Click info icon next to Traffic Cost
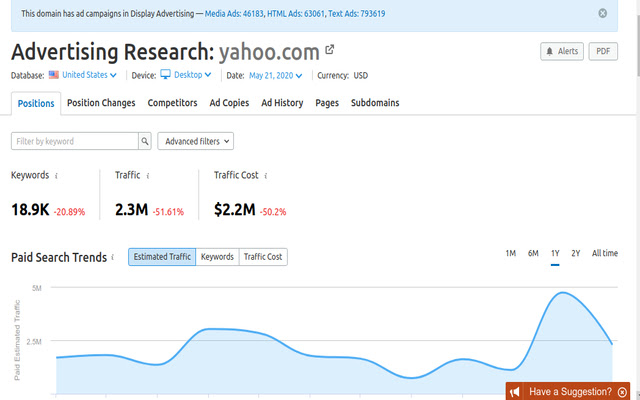The width and height of the screenshot is (640, 400). point(266,176)
